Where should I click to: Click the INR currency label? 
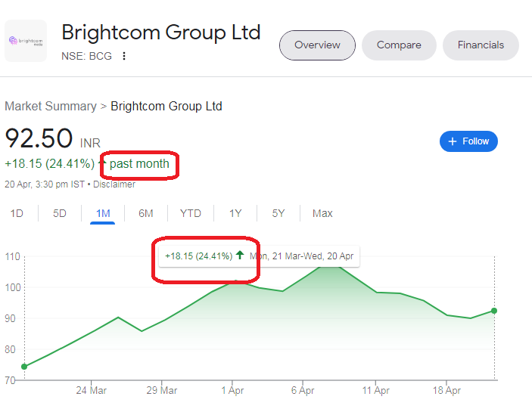[x=90, y=144]
